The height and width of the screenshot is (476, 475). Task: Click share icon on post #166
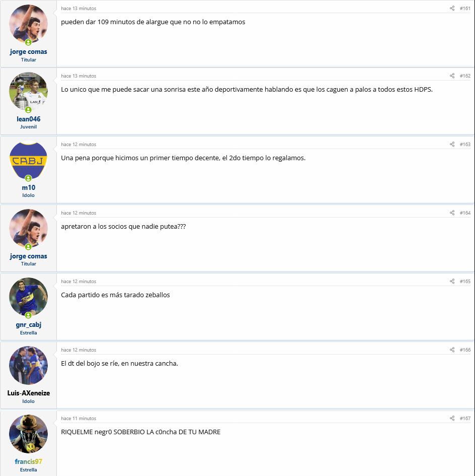pos(452,350)
